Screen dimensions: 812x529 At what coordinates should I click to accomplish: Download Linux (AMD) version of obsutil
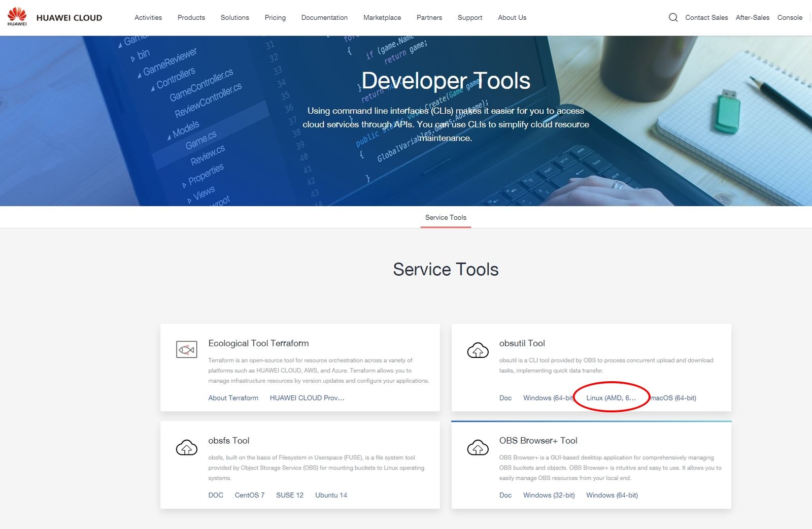pos(612,398)
